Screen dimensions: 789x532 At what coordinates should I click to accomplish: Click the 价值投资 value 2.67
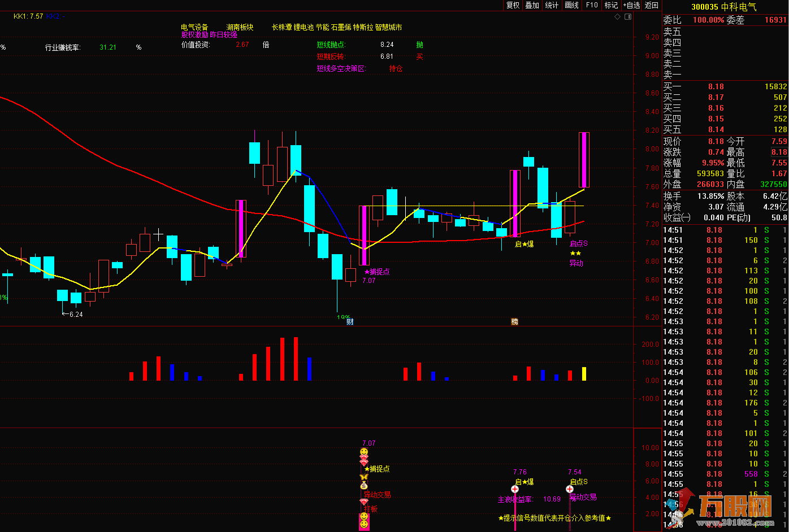[242, 45]
